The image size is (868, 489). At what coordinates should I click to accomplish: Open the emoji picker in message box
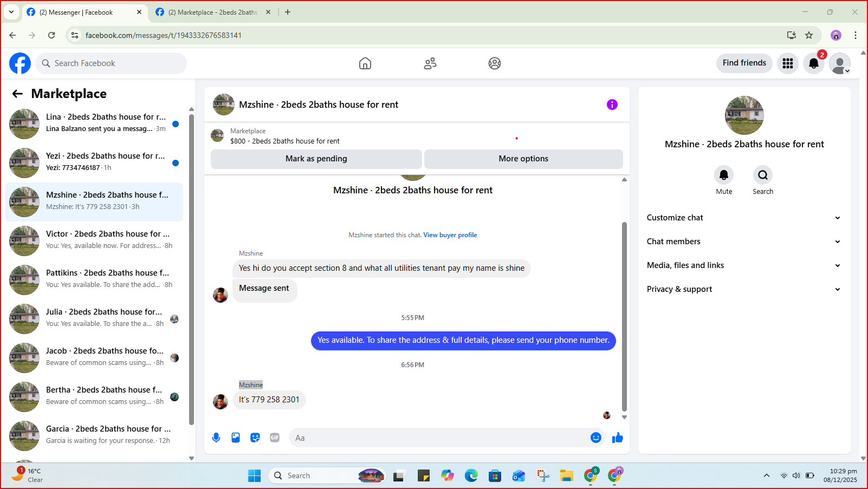pos(596,438)
